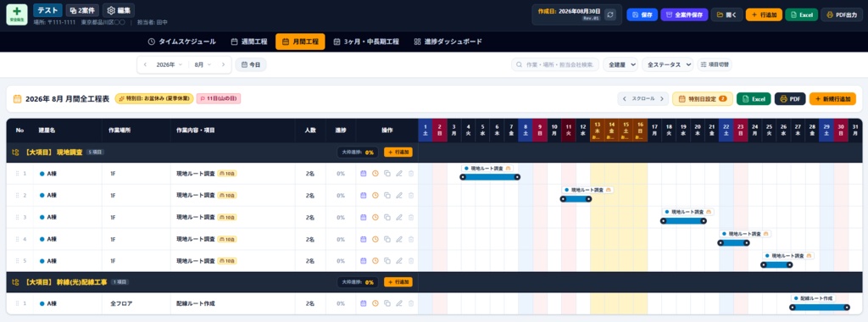Click clock icon in 現地調査 row 4
The width and height of the screenshot is (868, 322).
(376, 239)
